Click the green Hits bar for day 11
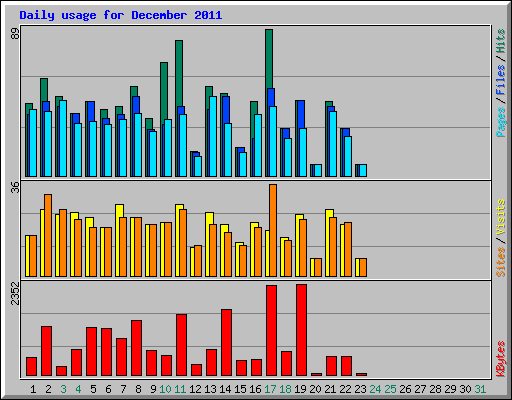 tap(179, 73)
